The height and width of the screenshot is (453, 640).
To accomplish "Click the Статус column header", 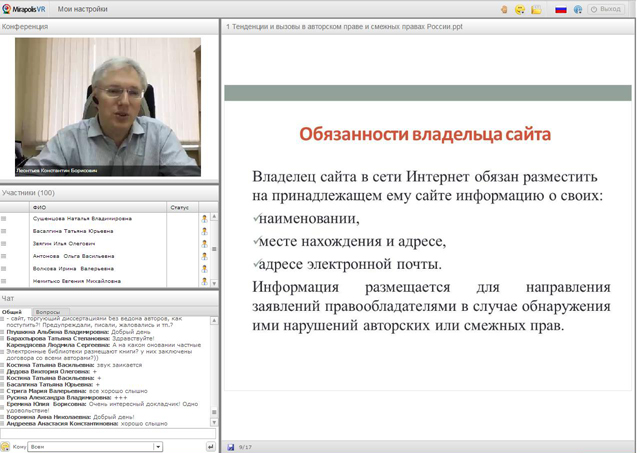I will [x=182, y=207].
